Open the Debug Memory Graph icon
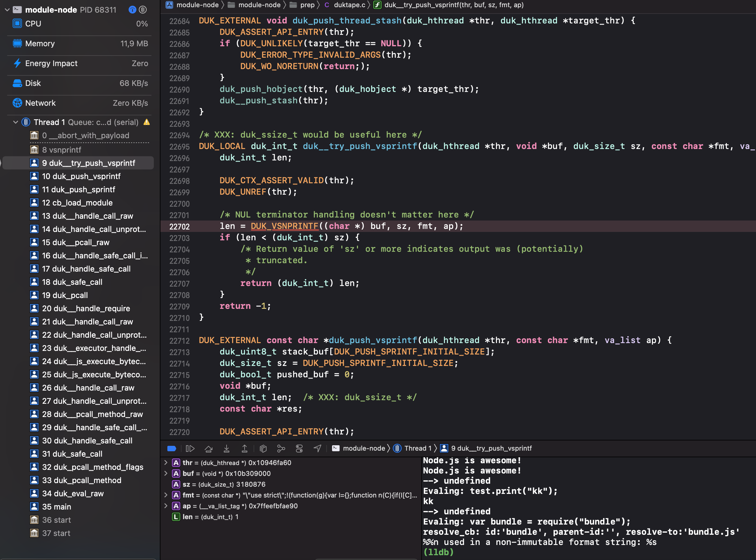Screen dimensions: 756x560 [281, 448]
